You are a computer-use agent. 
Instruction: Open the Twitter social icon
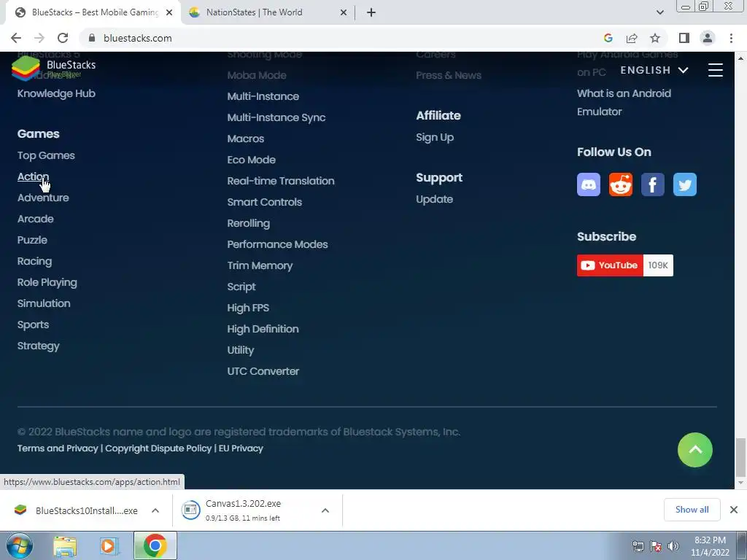[684, 184]
